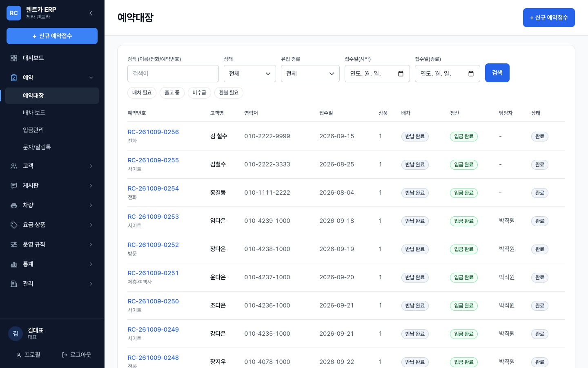Open reservation RC-261009-0249
The height and width of the screenshot is (368, 588).
(153, 330)
